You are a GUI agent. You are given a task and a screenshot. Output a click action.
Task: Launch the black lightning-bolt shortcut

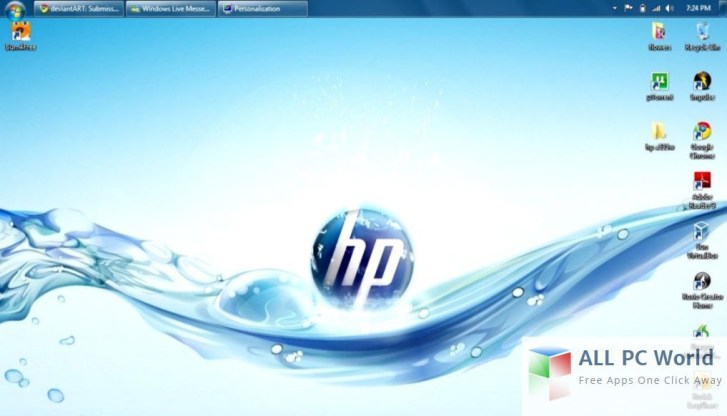(x=702, y=86)
